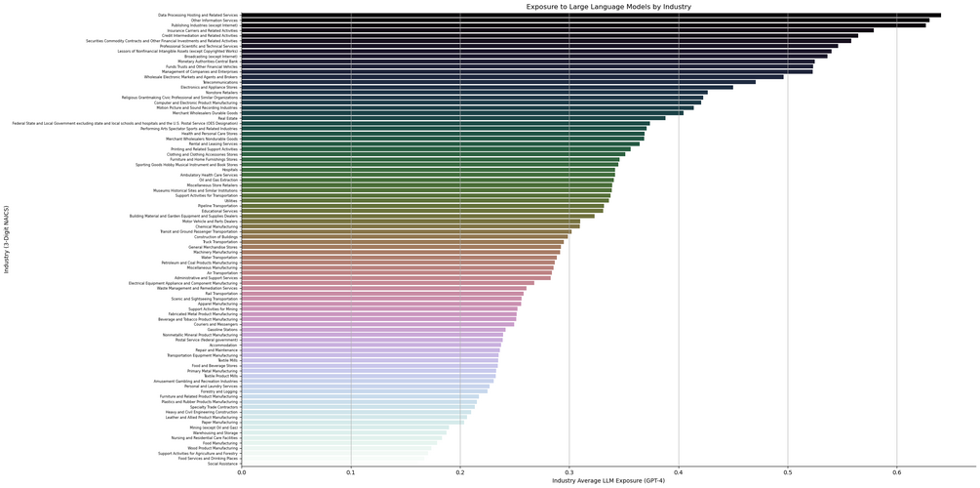Screen dimensions: 980x488
Task: Select the 'Monetary Authorities-Central Bank' label
Action: click(208, 61)
